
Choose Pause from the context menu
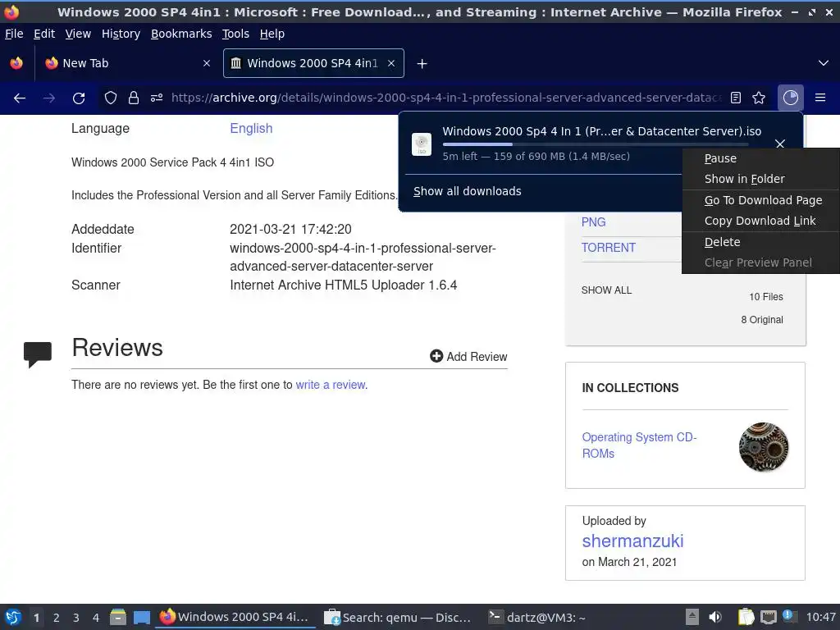[x=760, y=158]
